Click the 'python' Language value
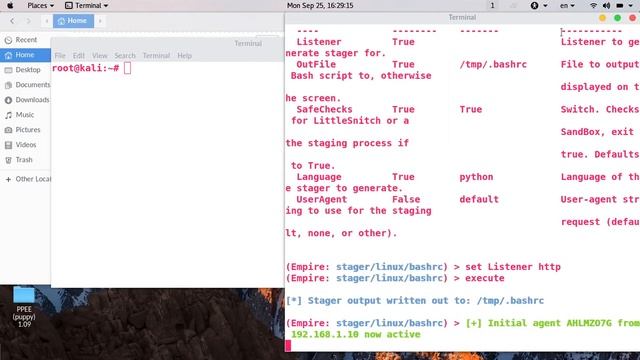The height and width of the screenshot is (360, 640). tap(476, 177)
